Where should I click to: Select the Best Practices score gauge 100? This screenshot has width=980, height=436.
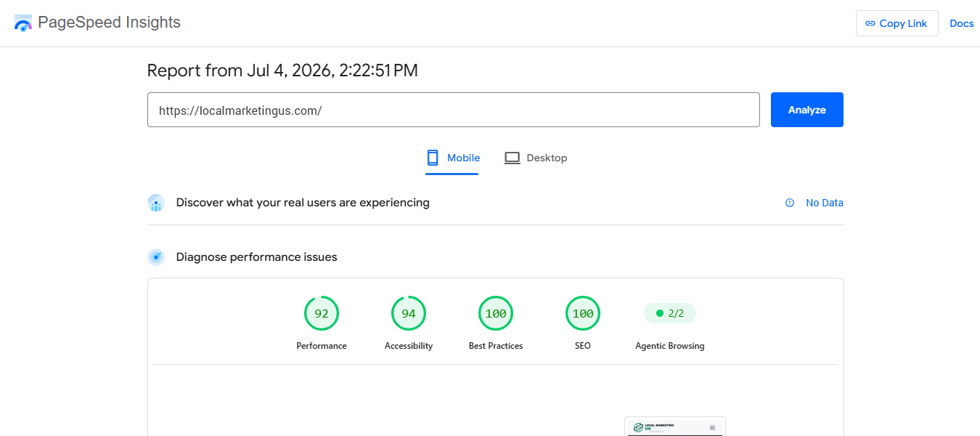496,313
